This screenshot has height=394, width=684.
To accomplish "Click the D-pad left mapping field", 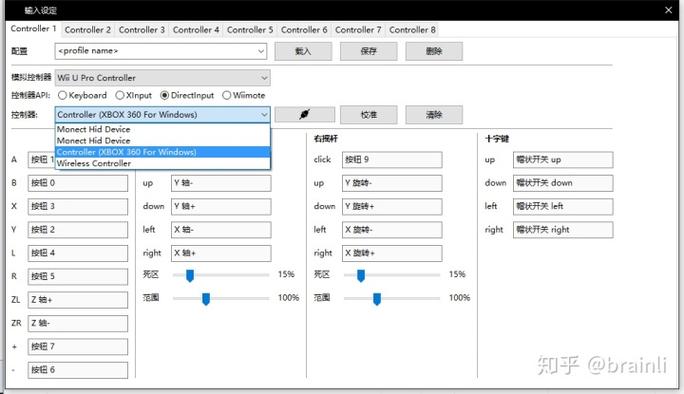I will (x=563, y=206).
